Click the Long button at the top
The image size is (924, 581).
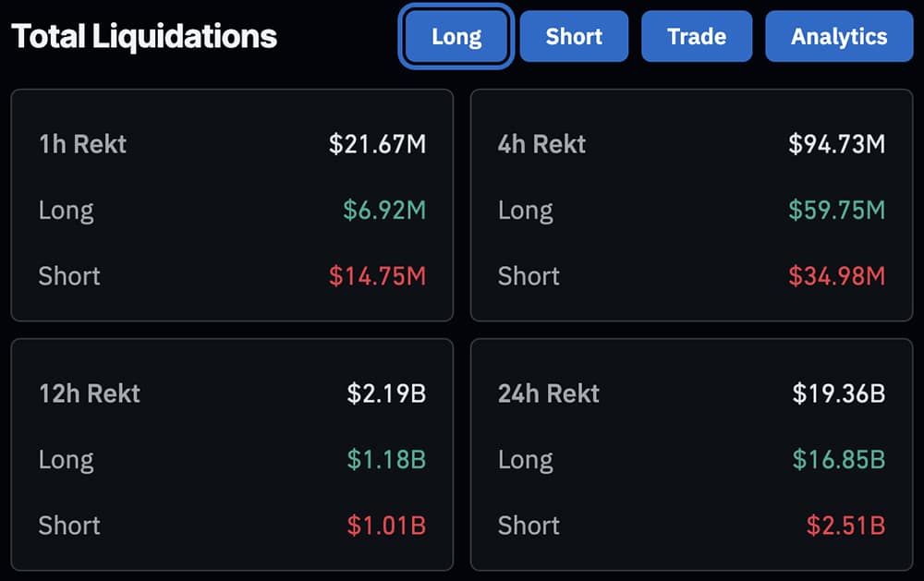point(456,37)
